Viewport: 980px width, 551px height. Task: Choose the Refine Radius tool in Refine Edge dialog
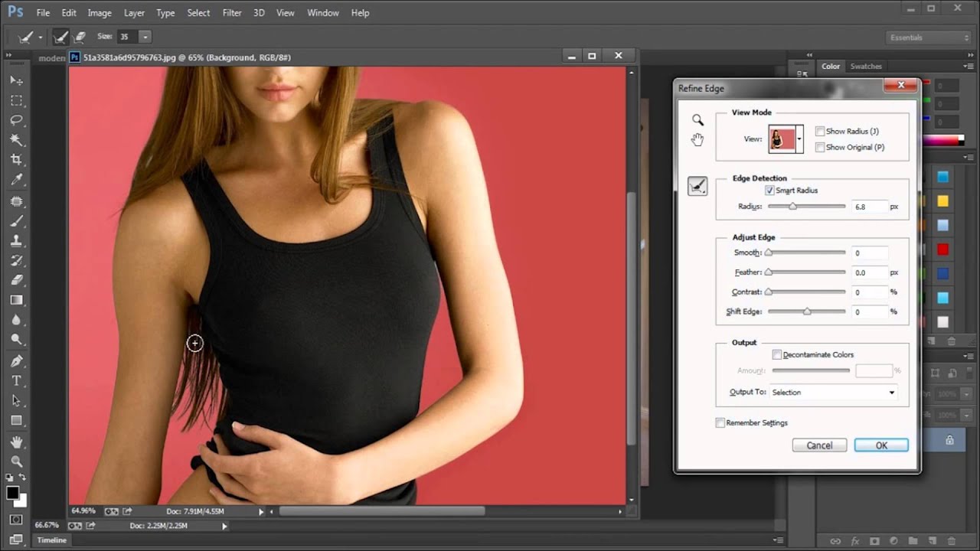point(697,186)
